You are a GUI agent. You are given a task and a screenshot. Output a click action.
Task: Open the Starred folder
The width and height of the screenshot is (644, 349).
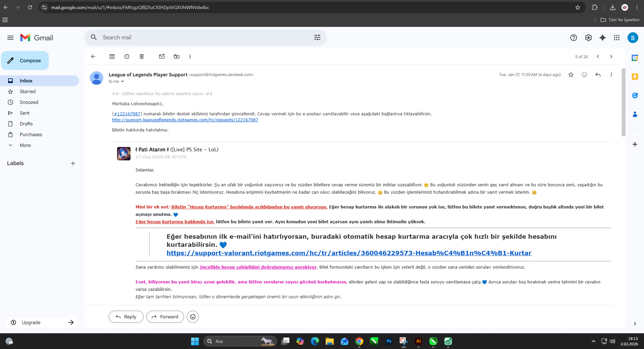point(39,91)
